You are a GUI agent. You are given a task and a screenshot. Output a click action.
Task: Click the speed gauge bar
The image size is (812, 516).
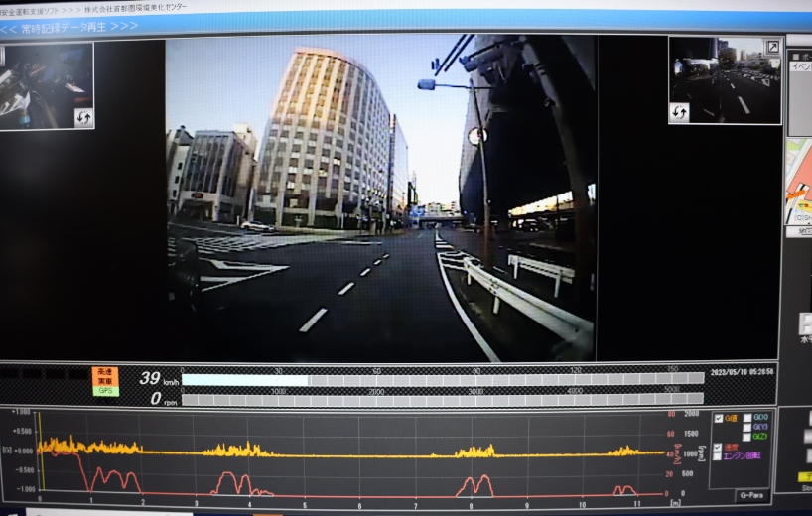(442, 379)
